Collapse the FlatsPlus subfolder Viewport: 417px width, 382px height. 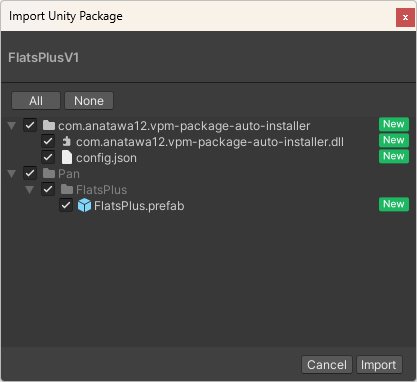[30, 190]
